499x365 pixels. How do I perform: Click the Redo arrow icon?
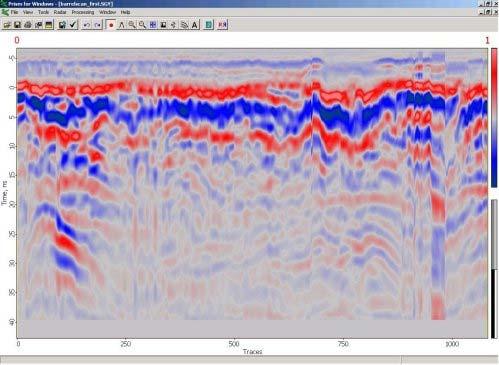97,25
